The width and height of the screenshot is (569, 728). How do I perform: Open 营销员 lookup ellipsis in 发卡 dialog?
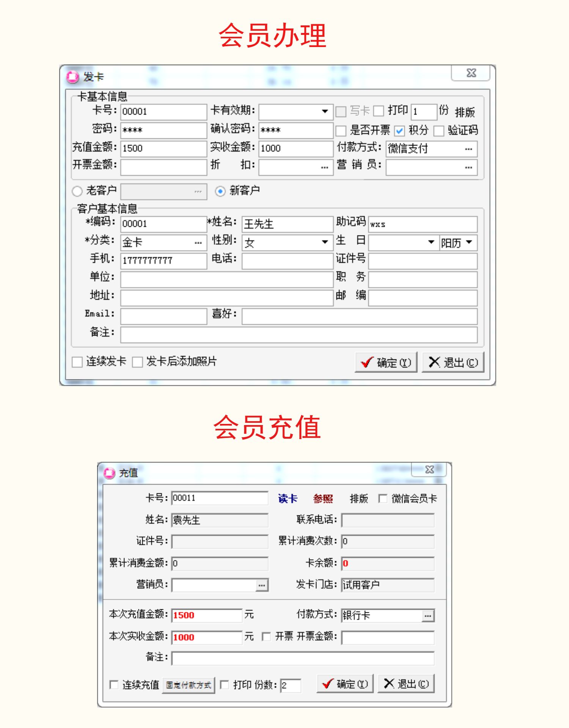coord(468,167)
